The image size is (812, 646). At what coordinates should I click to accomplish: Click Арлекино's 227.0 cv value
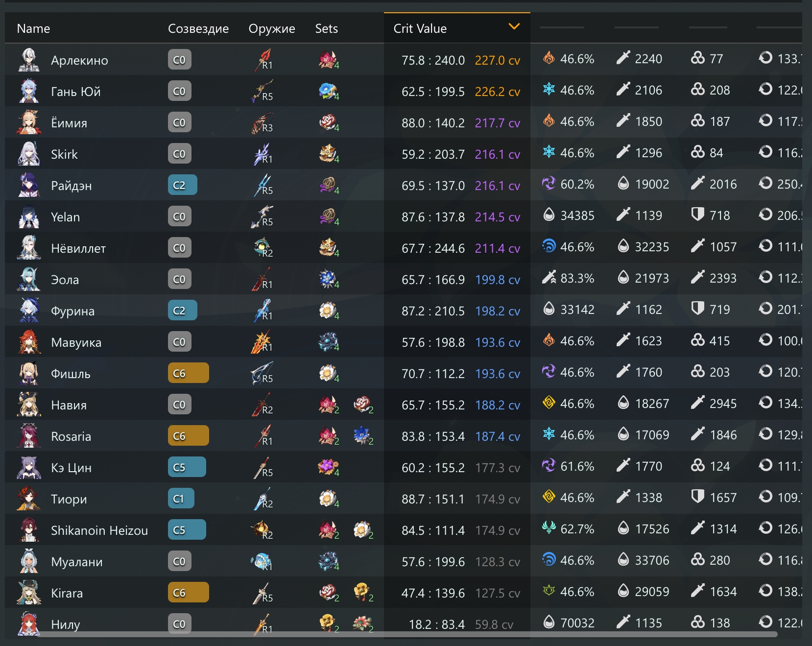click(x=498, y=60)
